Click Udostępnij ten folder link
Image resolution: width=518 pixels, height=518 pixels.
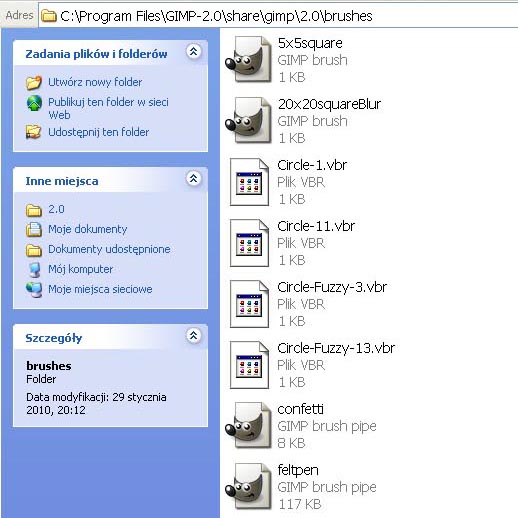tap(98, 132)
